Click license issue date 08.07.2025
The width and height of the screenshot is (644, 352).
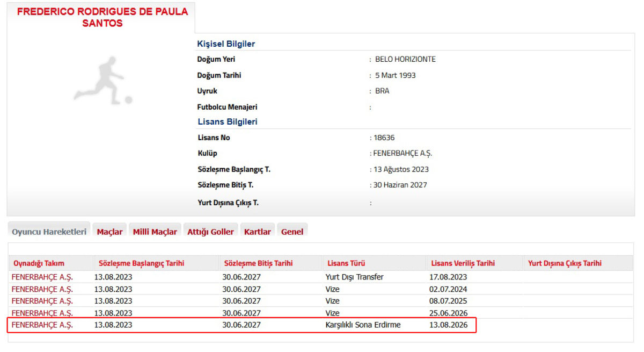point(448,301)
